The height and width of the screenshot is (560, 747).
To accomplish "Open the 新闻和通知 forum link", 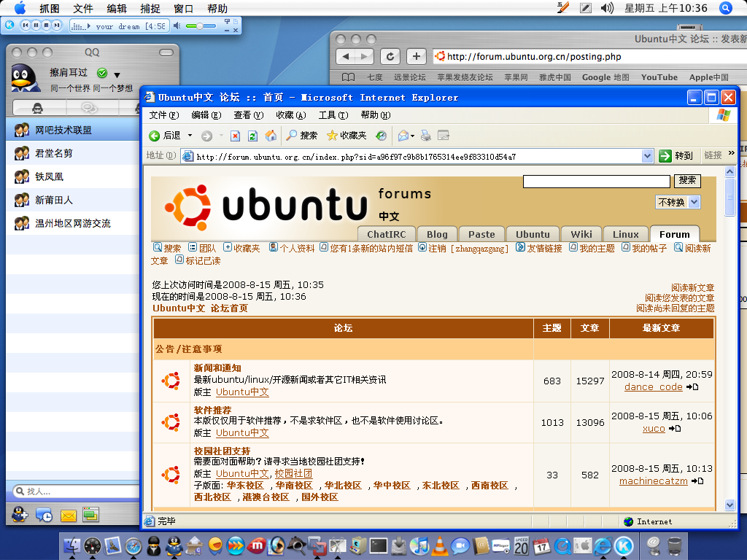I will pos(217,368).
